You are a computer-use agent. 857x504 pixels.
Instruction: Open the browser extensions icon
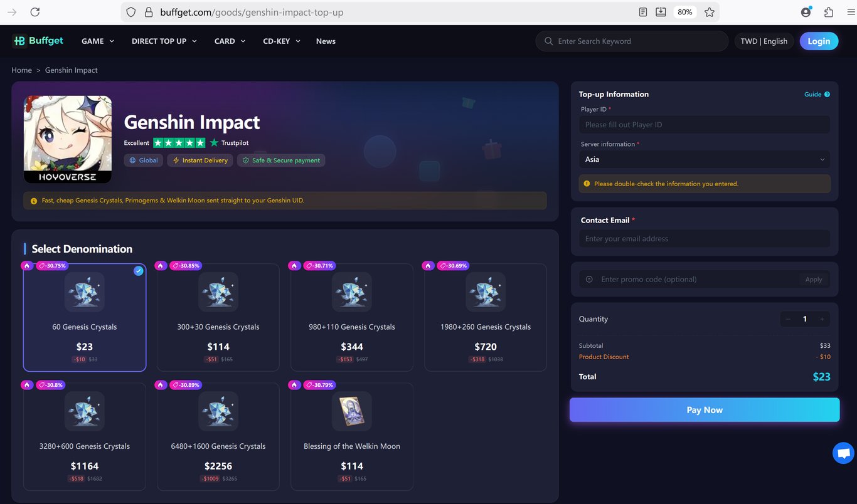tap(829, 12)
